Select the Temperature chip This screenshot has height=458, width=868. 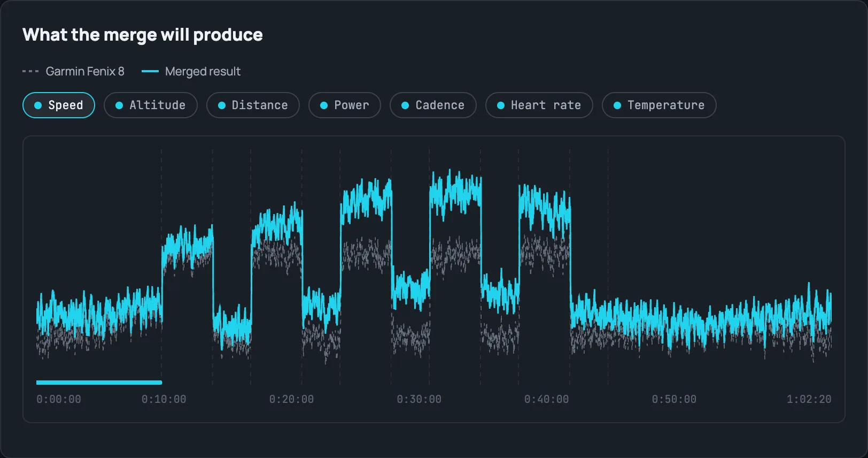[x=659, y=105]
